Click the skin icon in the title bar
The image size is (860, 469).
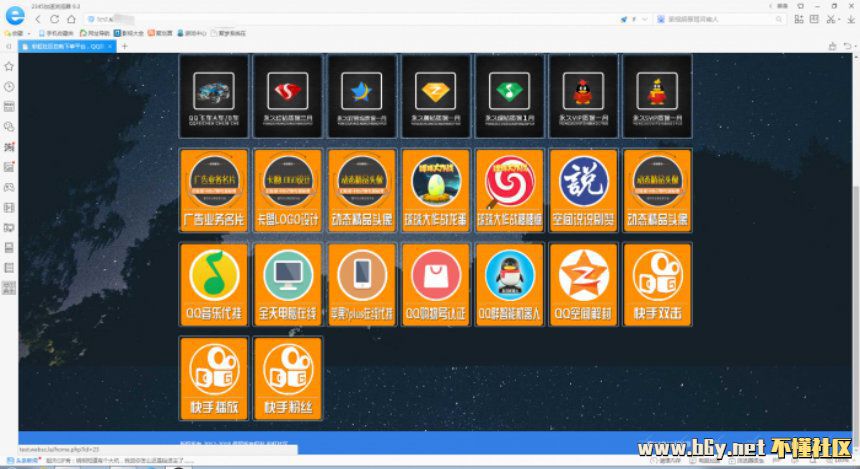click(x=800, y=5)
